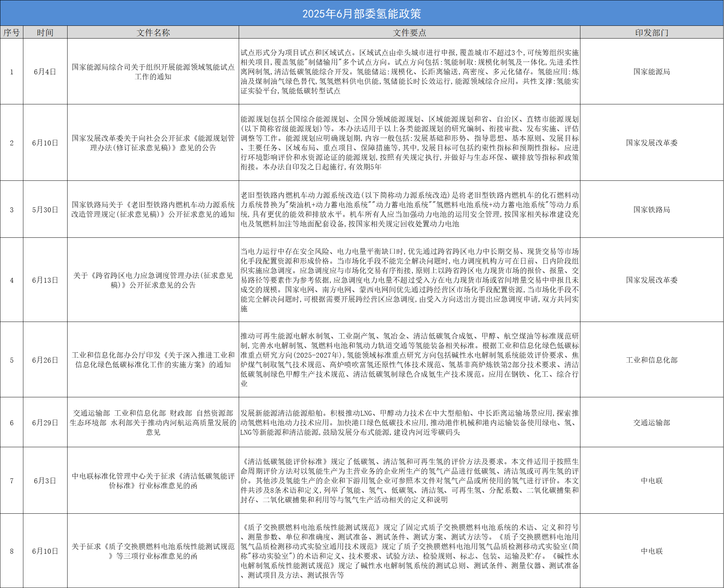Image resolution: width=724 pixels, height=588 pixels.
Task: Select the 6月29日 date cell
Action: [x=45, y=423]
